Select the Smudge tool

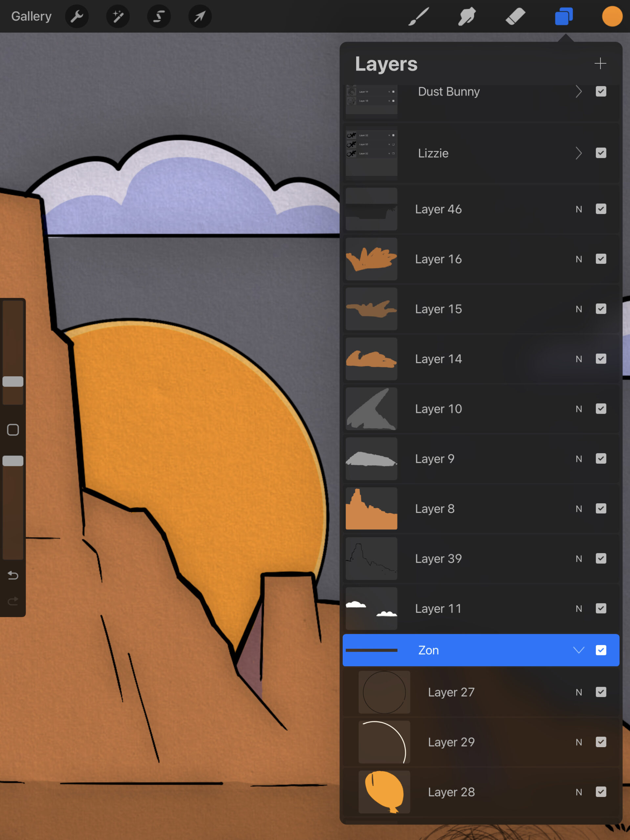point(467,16)
